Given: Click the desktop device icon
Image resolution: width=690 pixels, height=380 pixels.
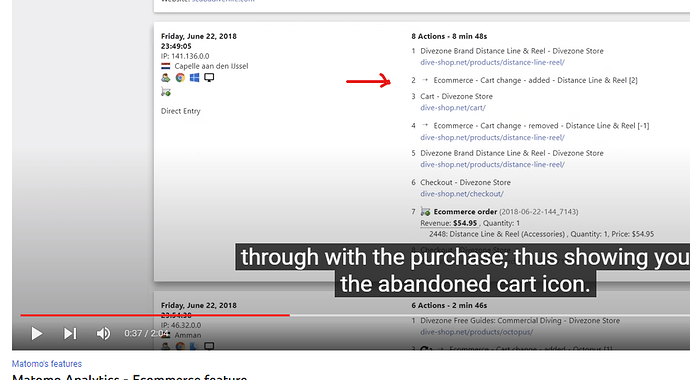Looking at the screenshot, I should 209,78.
